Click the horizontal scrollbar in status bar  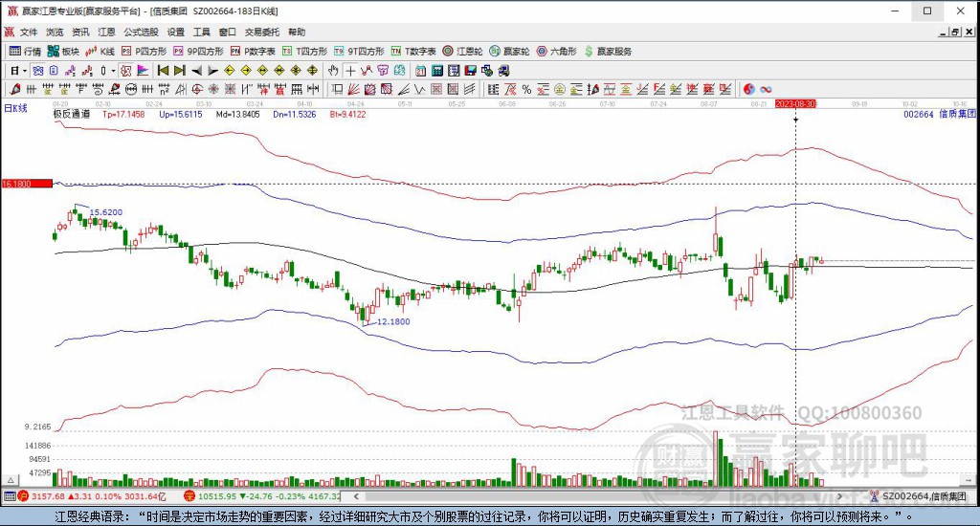pos(599,496)
